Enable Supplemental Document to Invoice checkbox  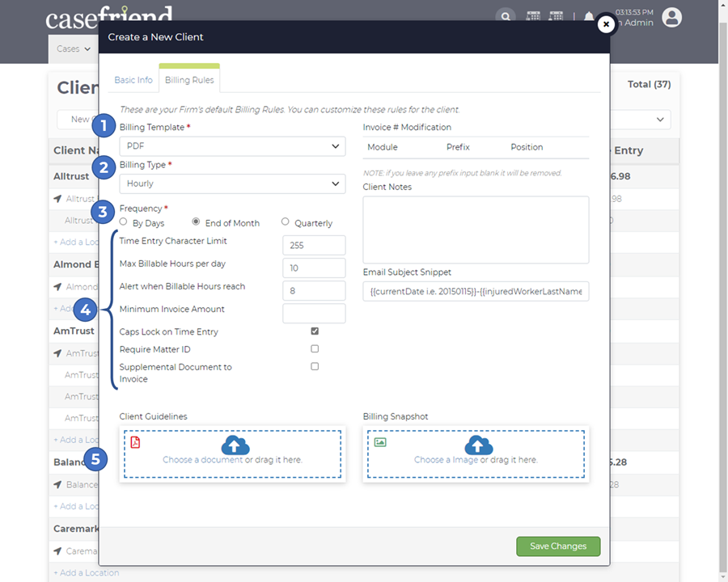(315, 366)
